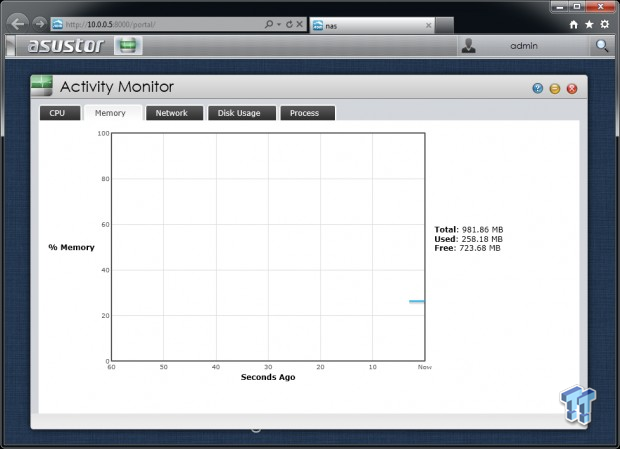Open the admin account menu
This screenshot has width=620, height=449.
[524, 46]
